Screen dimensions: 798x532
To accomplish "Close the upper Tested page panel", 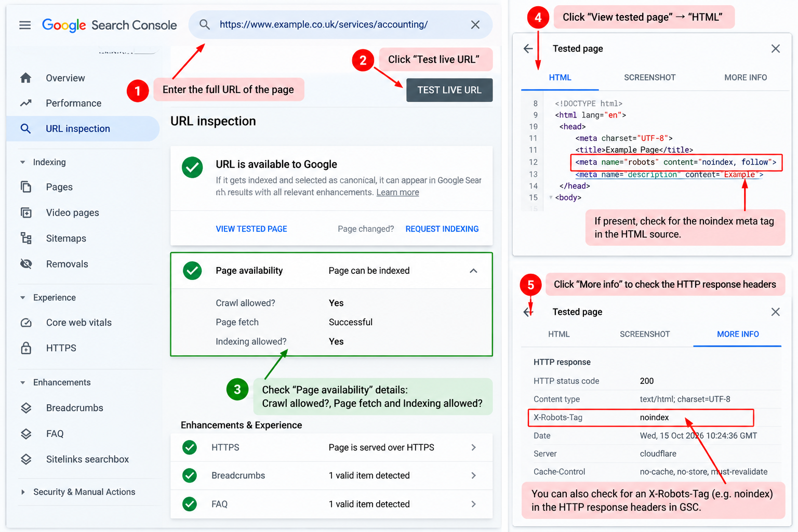I will [x=776, y=48].
